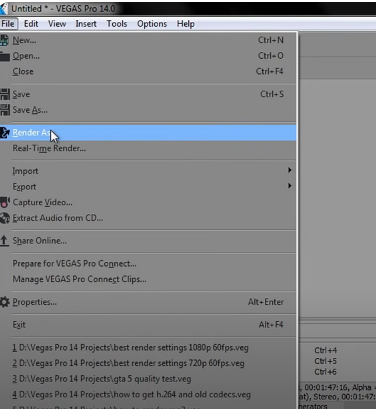Viewport: 376px width, 409px height.
Task: Open the Tools menu
Action: (x=117, y=24)
